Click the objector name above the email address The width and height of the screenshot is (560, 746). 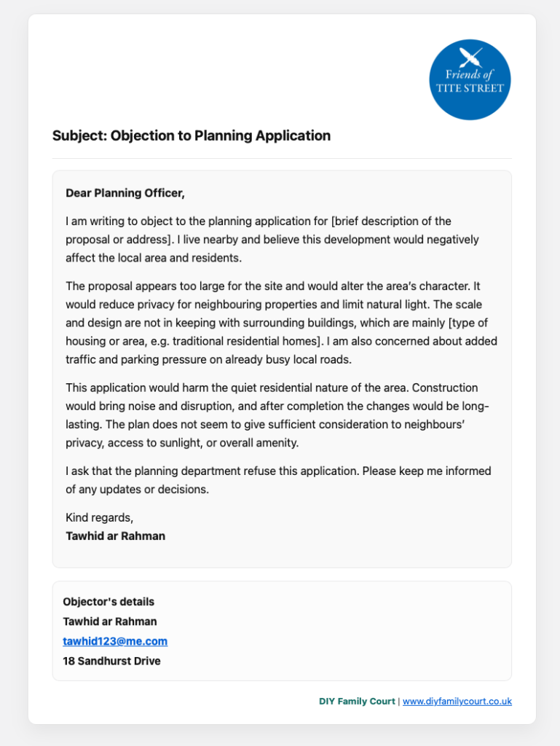(110, 621)
